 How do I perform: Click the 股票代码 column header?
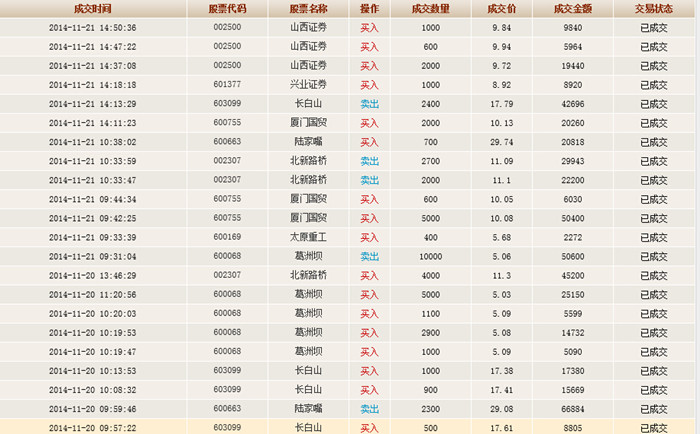(227, 8)
